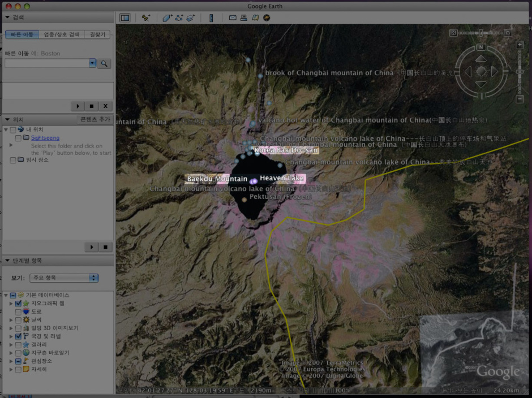Click the compass left arrow
Image resolution: width=532 pixels, height=398 pixels.
468,72
